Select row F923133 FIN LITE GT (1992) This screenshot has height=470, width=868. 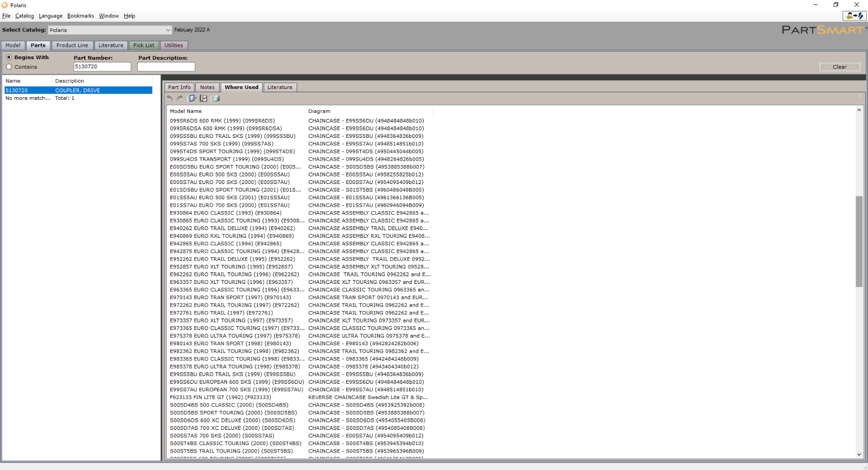pos(220,397)
